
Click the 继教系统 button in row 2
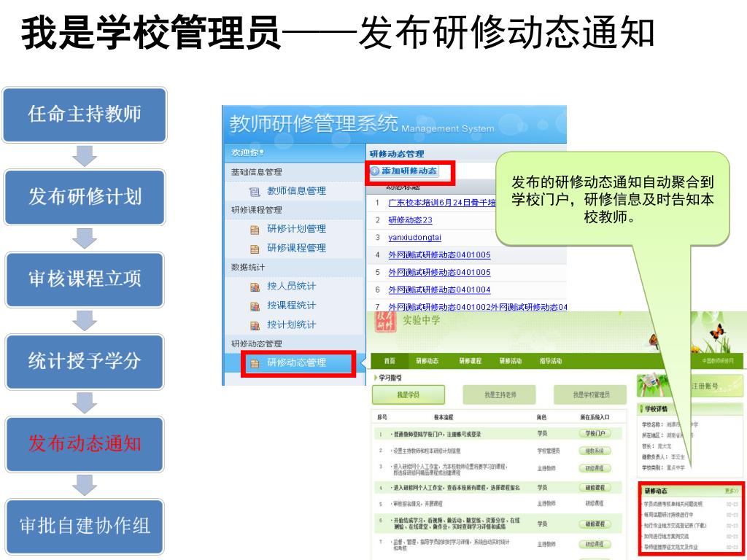coord(595,451)
